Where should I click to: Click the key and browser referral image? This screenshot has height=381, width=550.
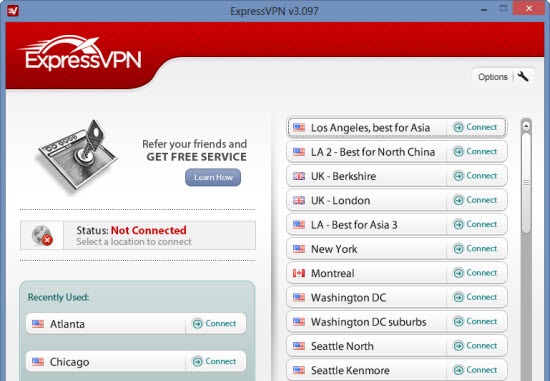78,156
